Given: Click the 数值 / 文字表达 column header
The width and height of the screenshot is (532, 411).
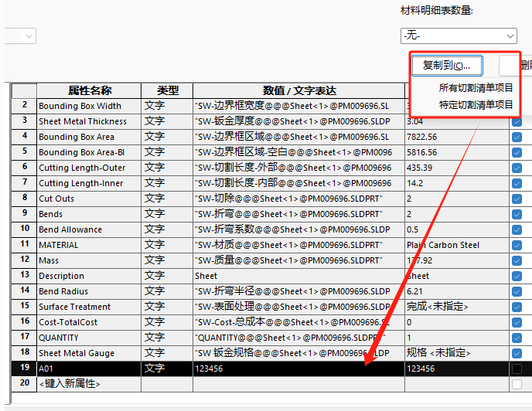Looking at the screenshot, I should [x=298, y=90].
